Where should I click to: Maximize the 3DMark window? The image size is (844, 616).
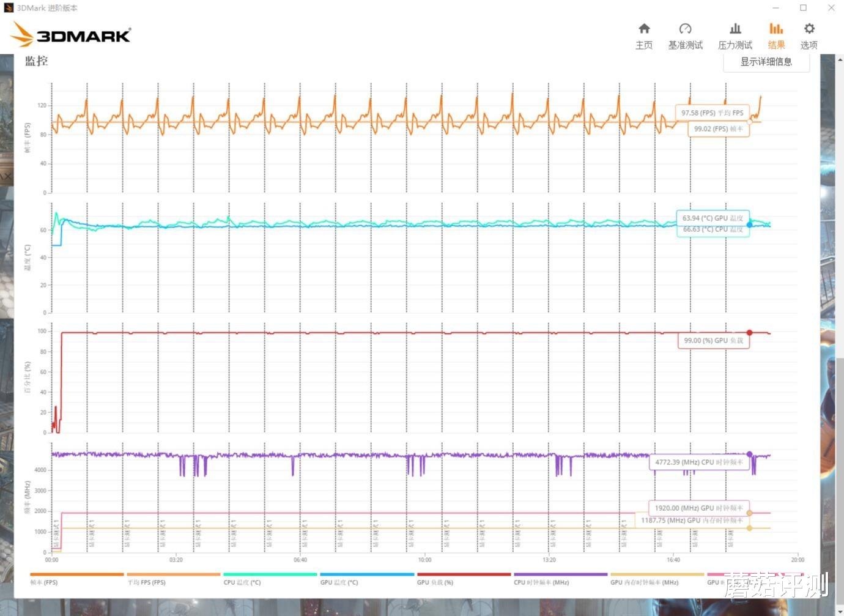[804, 8]
